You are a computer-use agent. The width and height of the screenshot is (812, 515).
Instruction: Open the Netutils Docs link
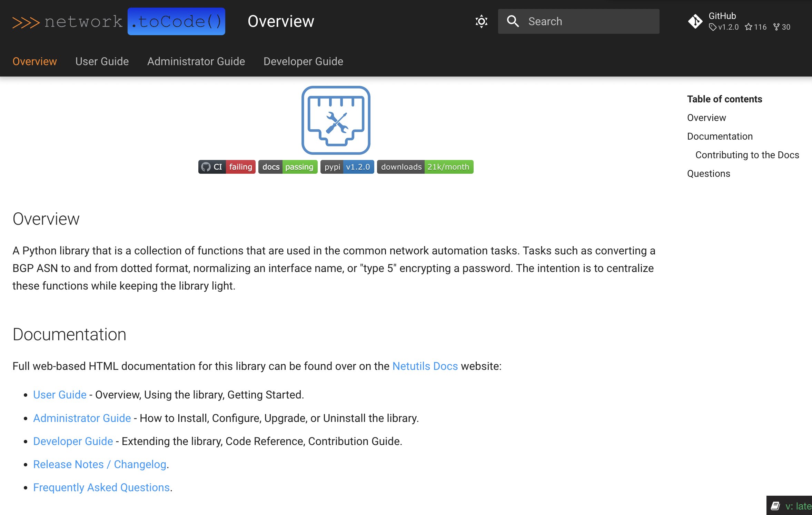coord(425,366)
